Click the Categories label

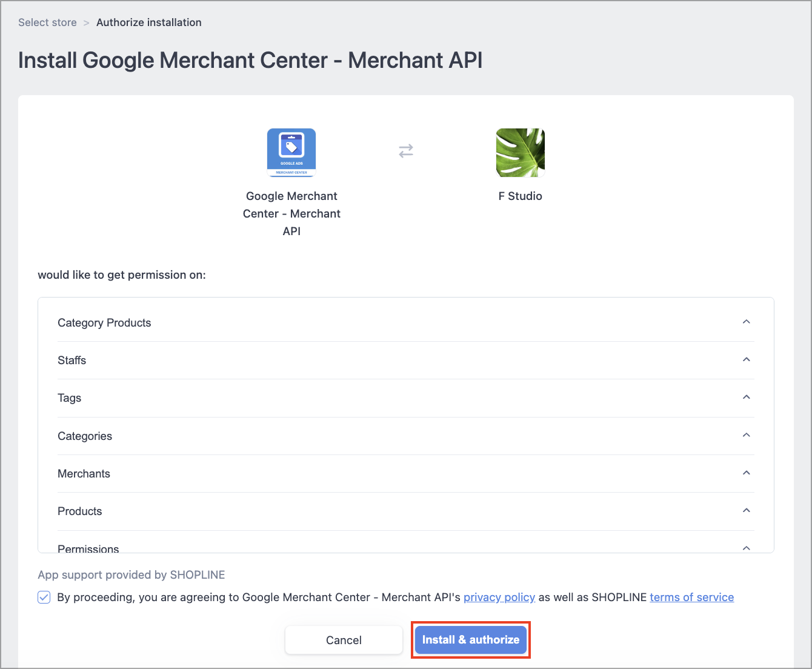pyautogui.click(x=85, y=436)
